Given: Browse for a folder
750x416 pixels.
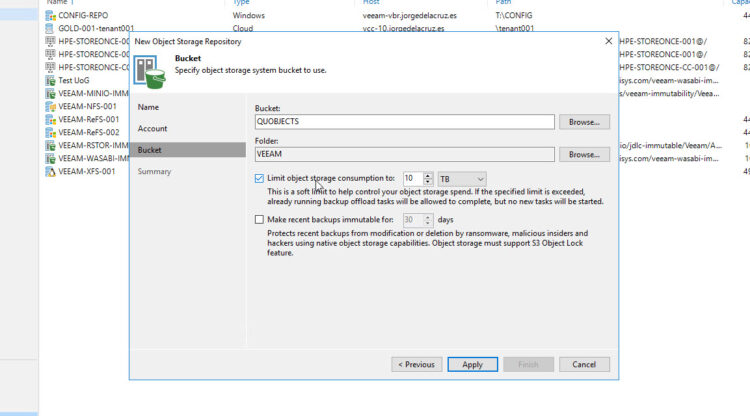Looking at the screenshot, I should (x=584, y=154).
